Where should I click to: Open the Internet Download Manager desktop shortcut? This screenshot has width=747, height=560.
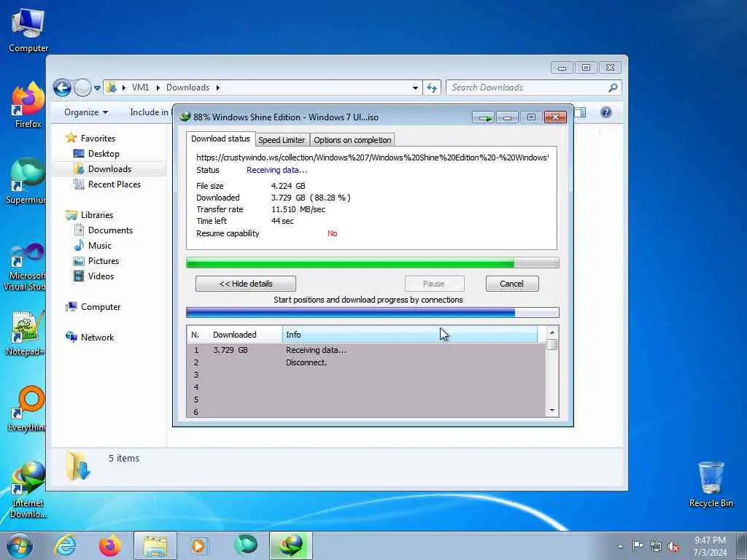point(28,489)
